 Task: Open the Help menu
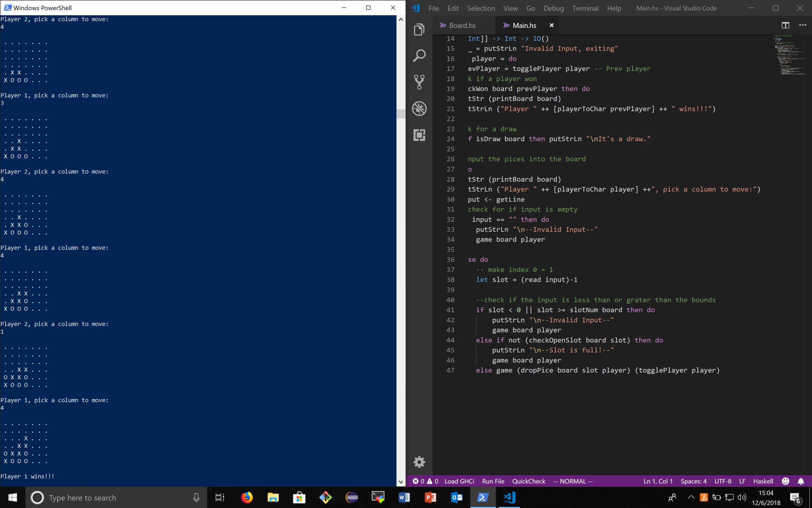pos(614,8)
